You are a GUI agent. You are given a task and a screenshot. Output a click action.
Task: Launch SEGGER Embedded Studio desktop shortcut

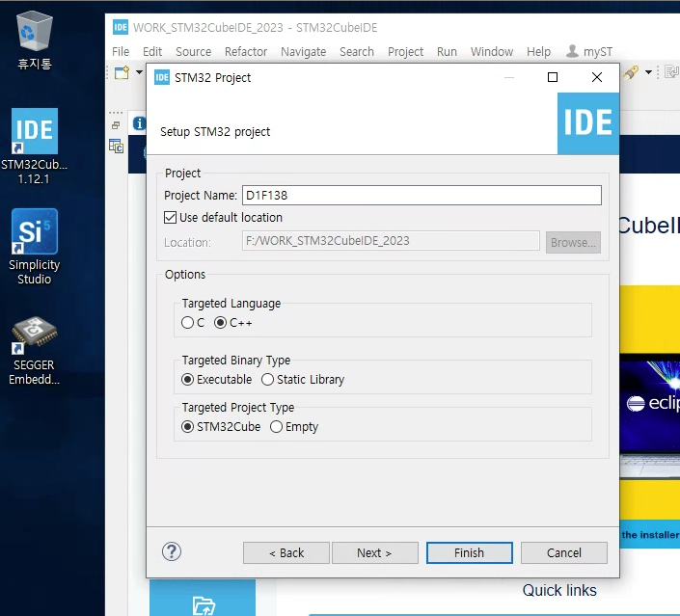35,351
